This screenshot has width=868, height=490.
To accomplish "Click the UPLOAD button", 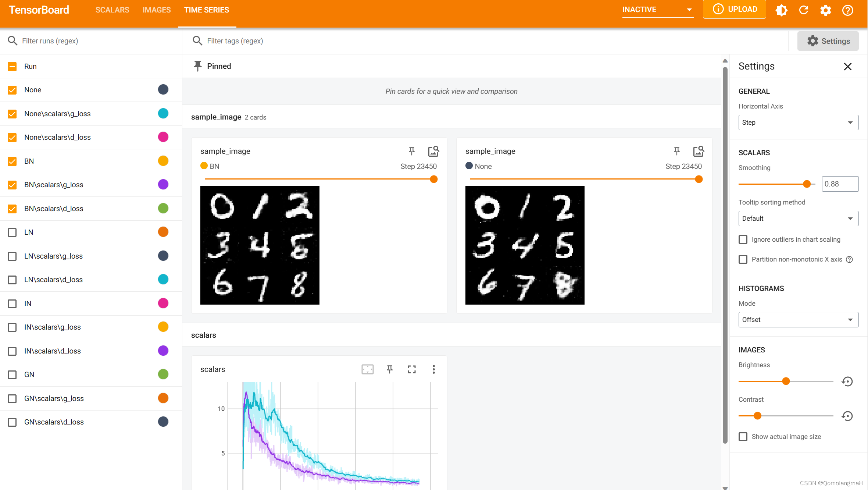I will 735,9.
